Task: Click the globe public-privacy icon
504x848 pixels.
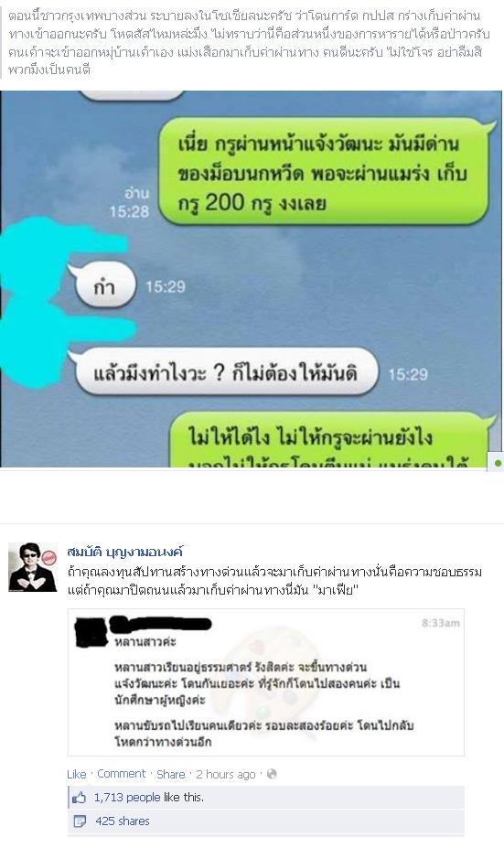Action: tap(272, 774)
